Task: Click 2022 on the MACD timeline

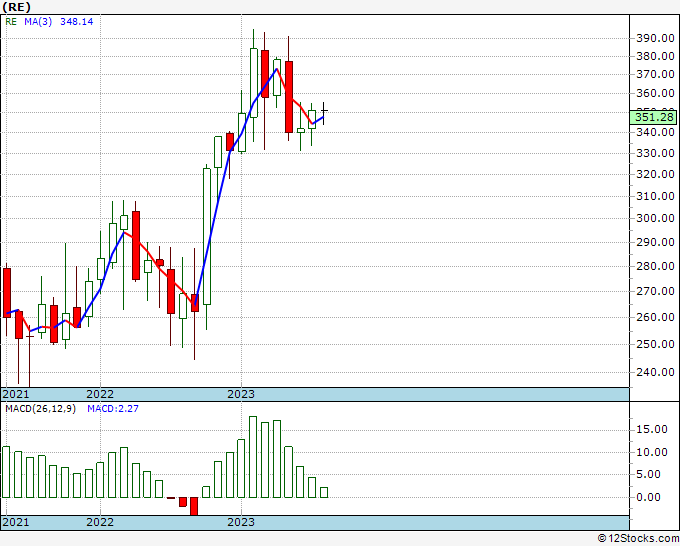Action: click(100, 522)
